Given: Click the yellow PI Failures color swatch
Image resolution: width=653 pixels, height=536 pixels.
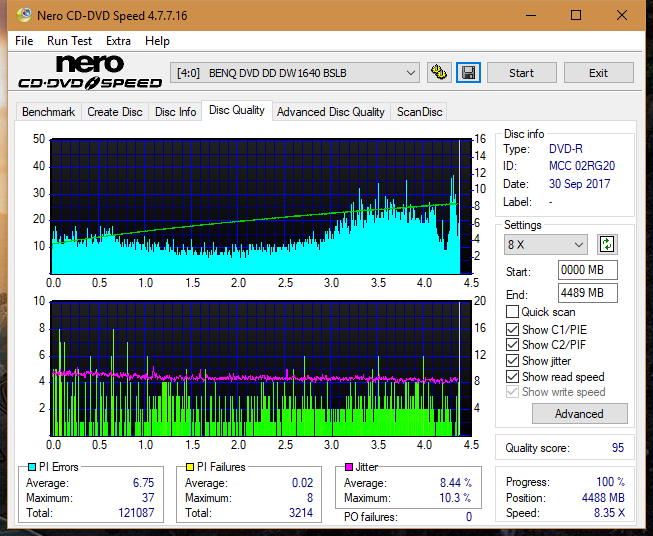Looking at the screenshot, I should [190, 467].
